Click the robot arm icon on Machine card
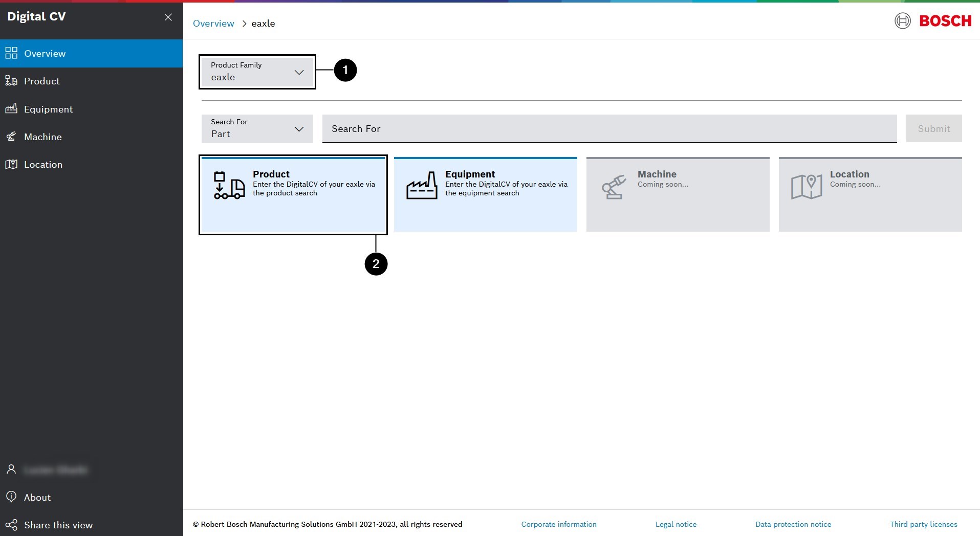This screenshot has width=980, height=536. point(614,187)
